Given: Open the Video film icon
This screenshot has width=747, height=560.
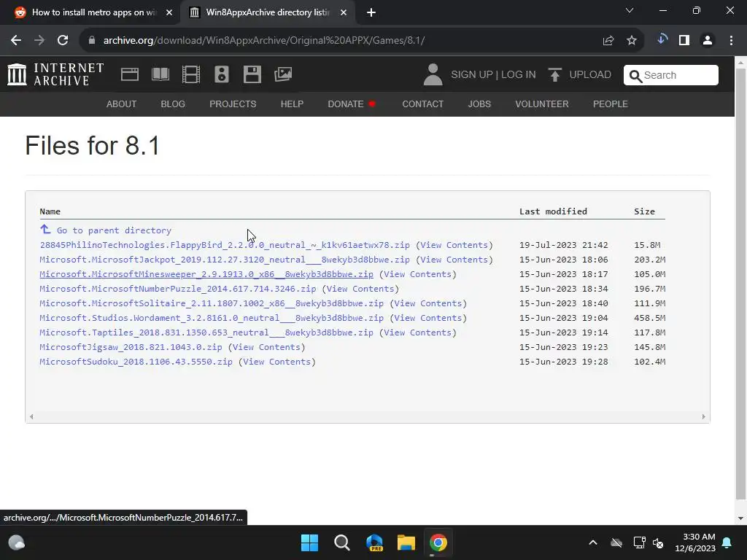Looking at the screenshot, I should click(x=191, y=74).
